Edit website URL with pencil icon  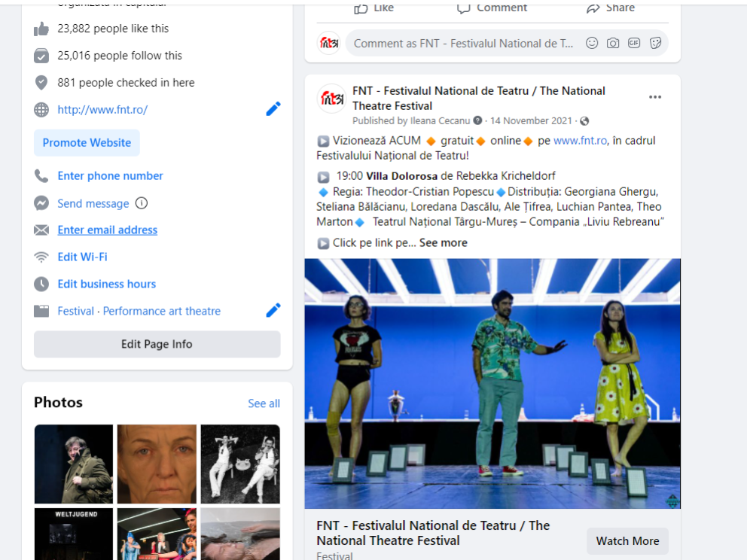pos(273,109)
